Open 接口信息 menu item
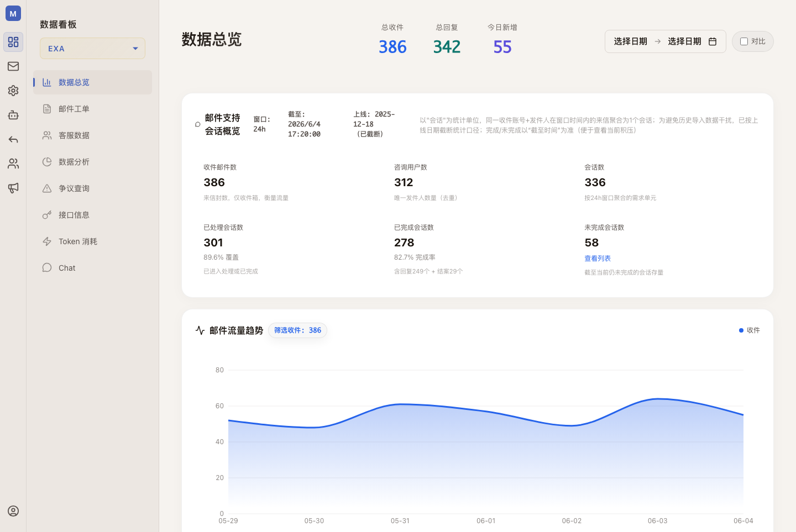The height and width of the screenshot is (532, 796). [x=92, y=215]
